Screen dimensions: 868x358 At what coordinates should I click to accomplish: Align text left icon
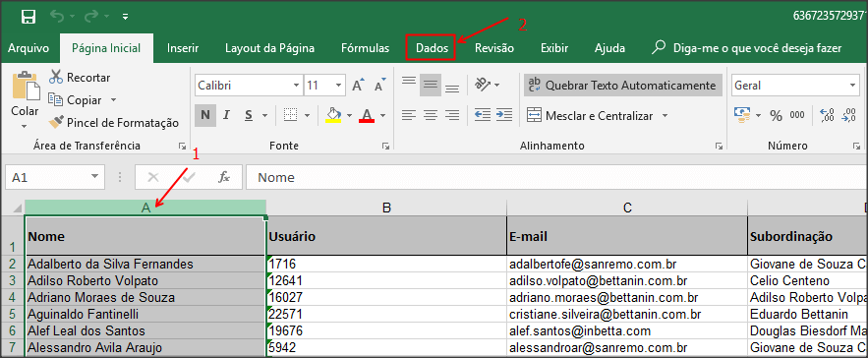click(409, 115)
